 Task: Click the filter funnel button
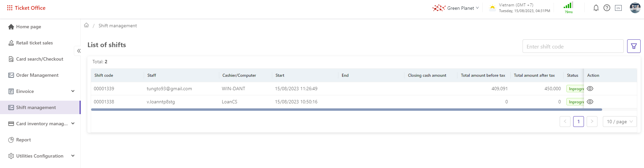click(634, 46)
